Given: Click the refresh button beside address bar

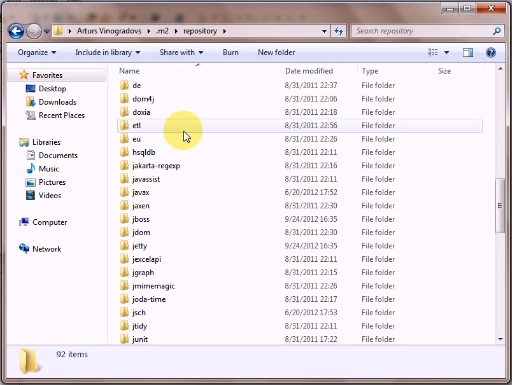Looking at the screenshot, I should 339,31.
